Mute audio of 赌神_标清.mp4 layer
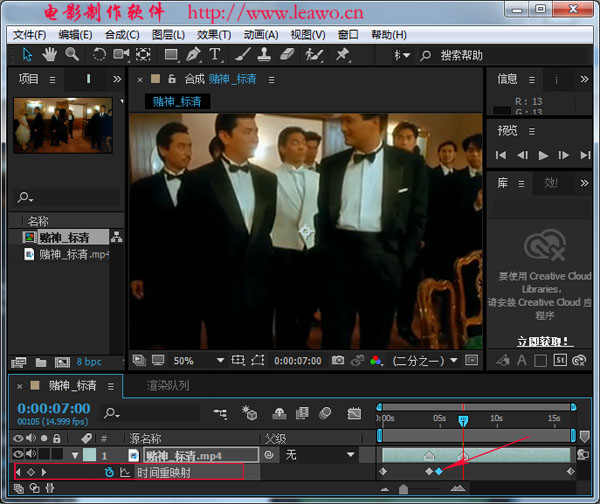 [31, 454]
